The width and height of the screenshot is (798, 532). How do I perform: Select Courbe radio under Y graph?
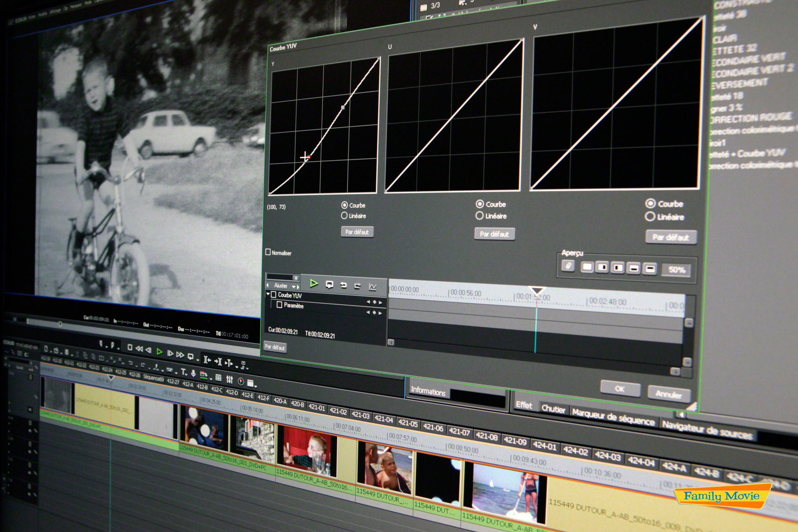345,205
